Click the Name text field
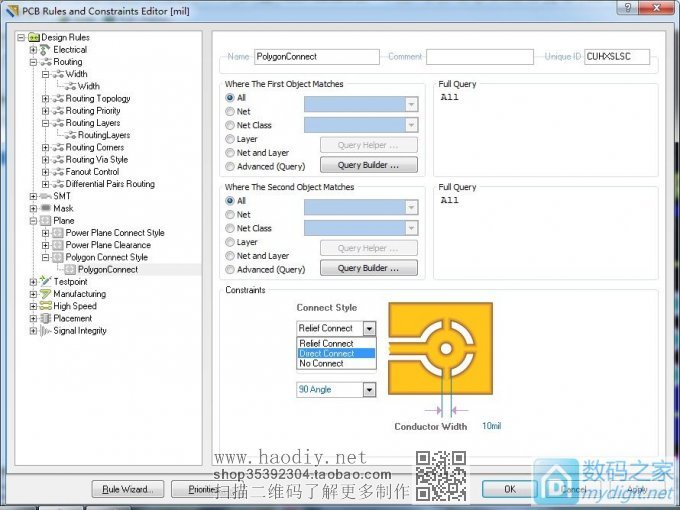680x510 pixels. tap(316, 57)
